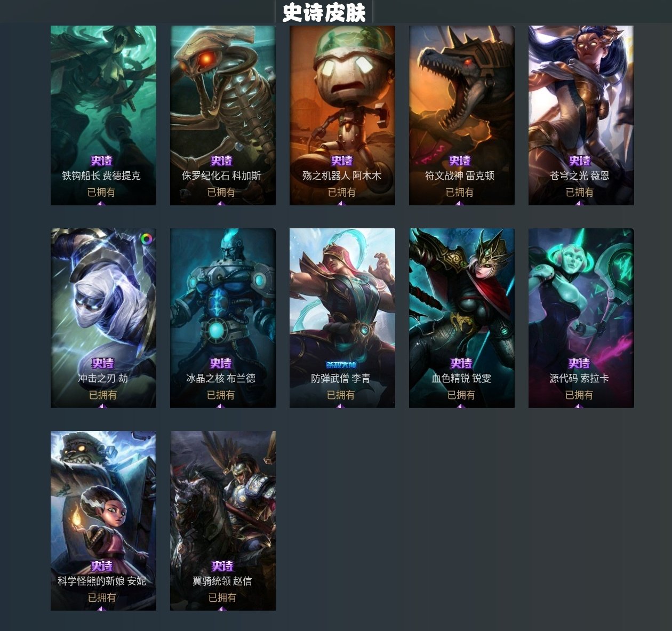Click the 史诗 badge on 冰晶之核 布兰德
Viewport: 672px width, 631px height.
(x=221, y=363)
